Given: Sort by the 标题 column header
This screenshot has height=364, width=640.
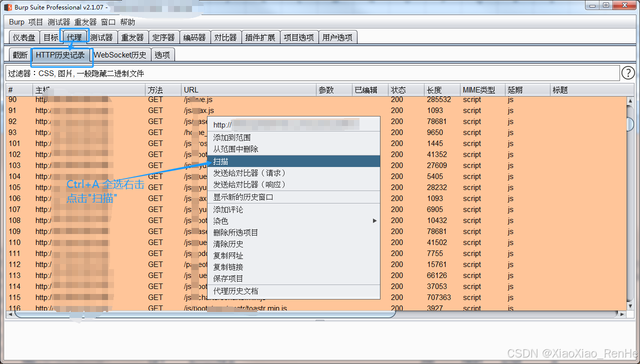Looking at the screenshot, I should (x=592, y=90).
